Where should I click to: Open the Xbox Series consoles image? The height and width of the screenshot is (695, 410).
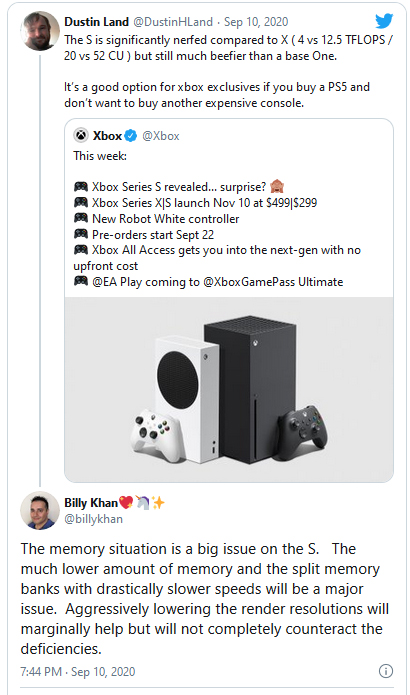pyautogui.click(x=229, y=389)
